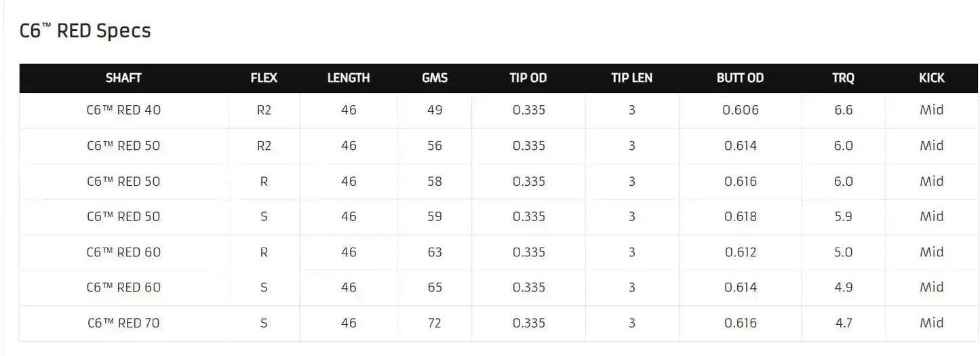The image size is (980, 356).
Task: Click the 6.6 torque value
Action: [x=844, y=110]
